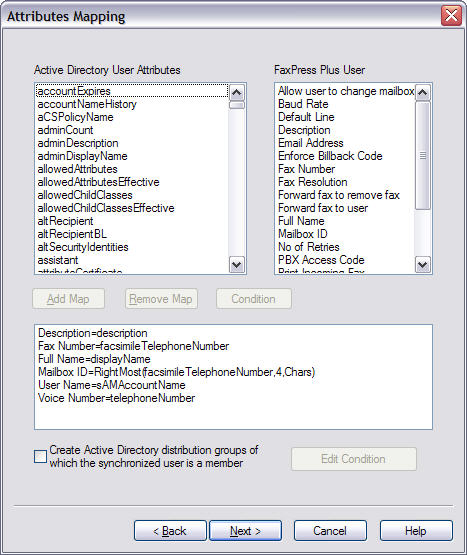Click up arrow of FaxPress Plus User list

[x=423, y=93]
